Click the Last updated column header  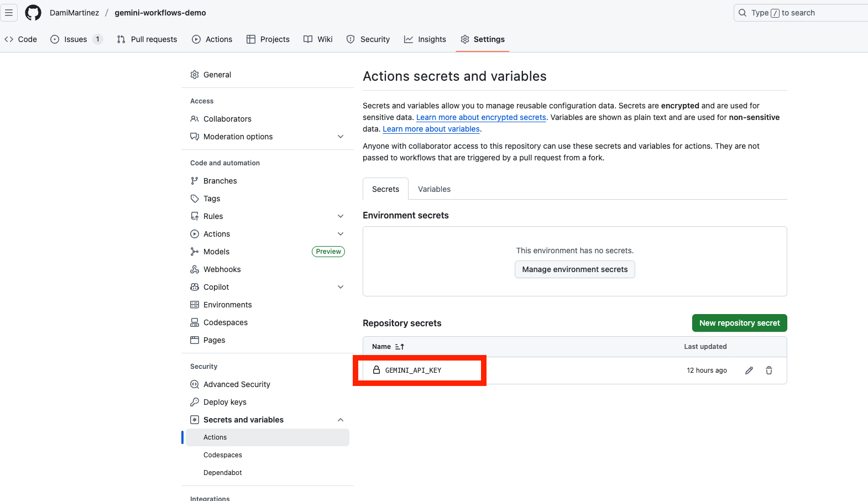[x=705, y=347]
